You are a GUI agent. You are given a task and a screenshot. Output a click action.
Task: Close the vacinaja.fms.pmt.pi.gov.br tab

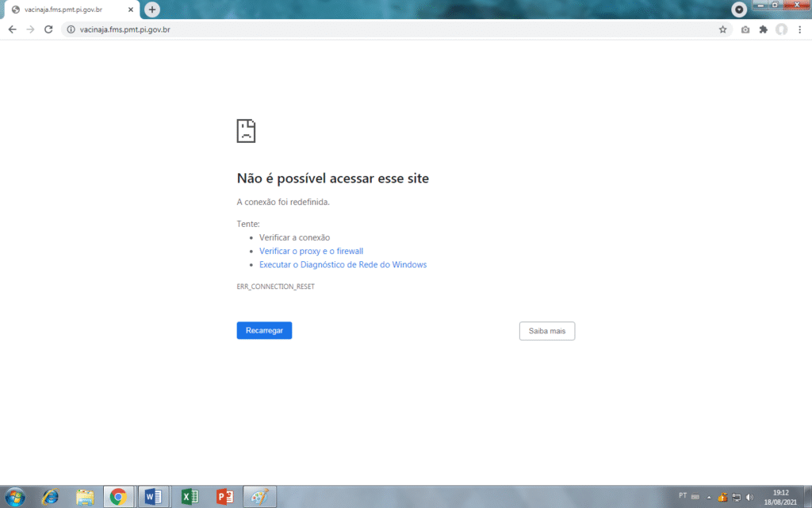(x=132, y=10)
